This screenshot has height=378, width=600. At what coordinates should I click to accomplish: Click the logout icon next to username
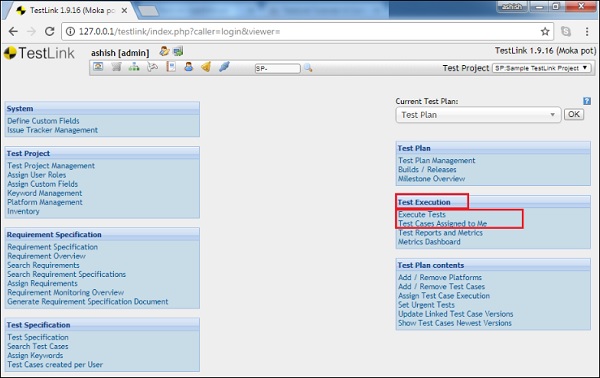[178, 51]
